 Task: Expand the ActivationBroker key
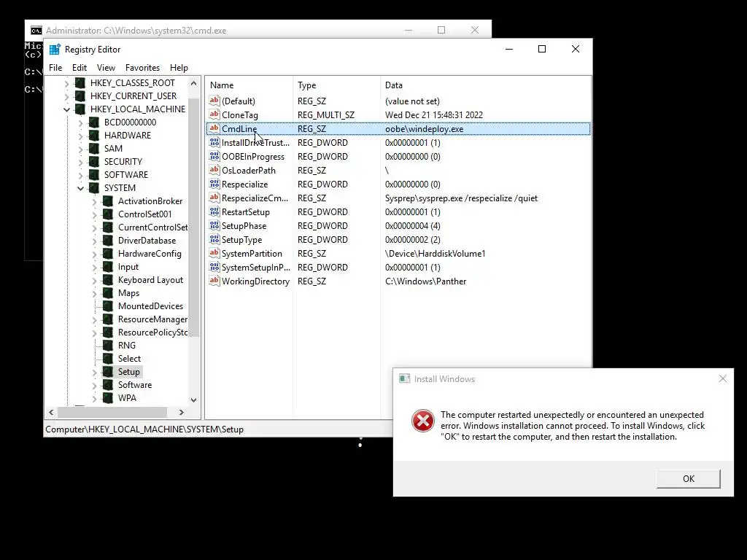coord(94,201)
